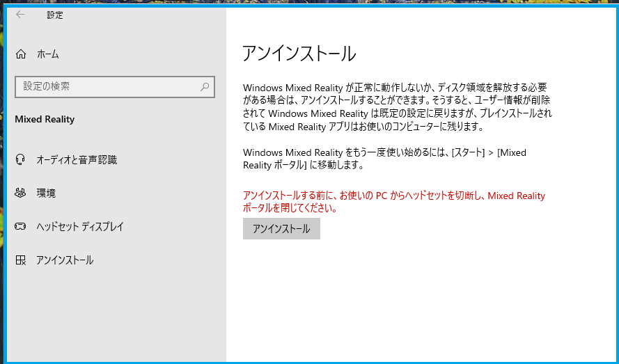The height and width of the screenshot is (364, 619).
Task: Click the headset icon for audio settings
Action: (x=20, y=159)
